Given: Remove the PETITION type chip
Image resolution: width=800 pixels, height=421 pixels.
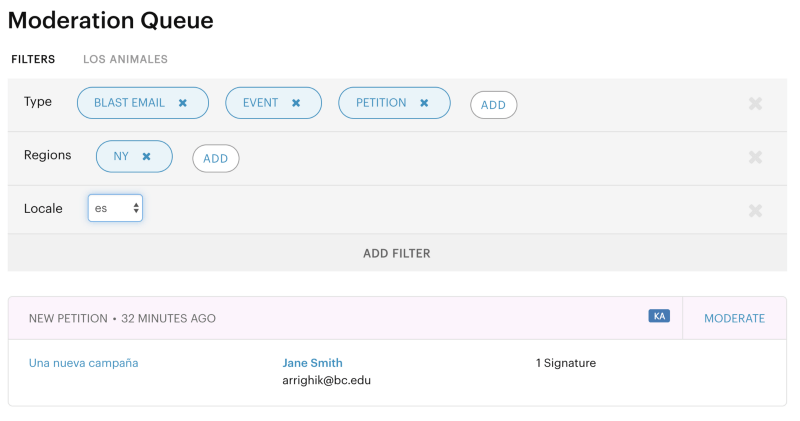Looking at the screenshot, I should click(424, 103).
